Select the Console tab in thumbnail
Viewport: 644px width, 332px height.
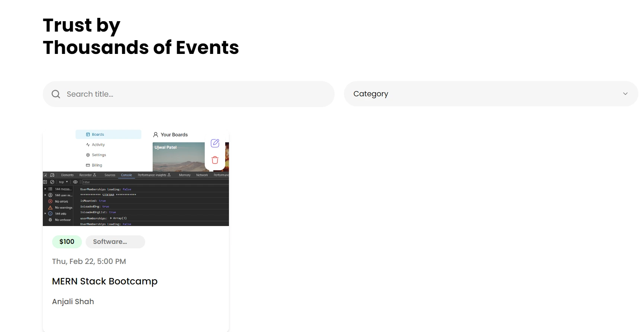(x=126, y=175)
